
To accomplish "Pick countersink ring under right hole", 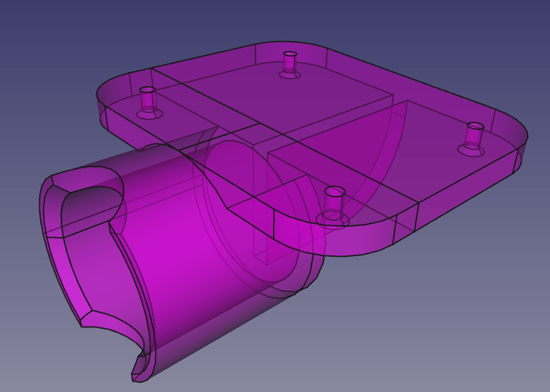I will click(x=471, y=150).
